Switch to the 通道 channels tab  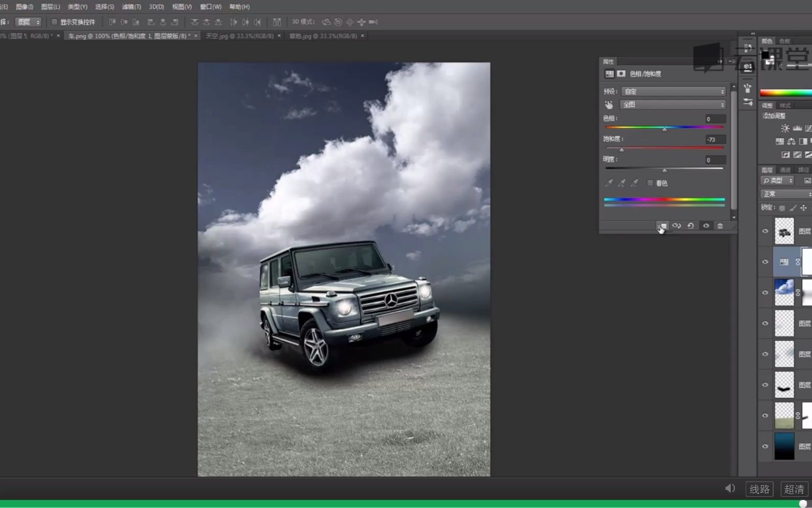point(786,170)
